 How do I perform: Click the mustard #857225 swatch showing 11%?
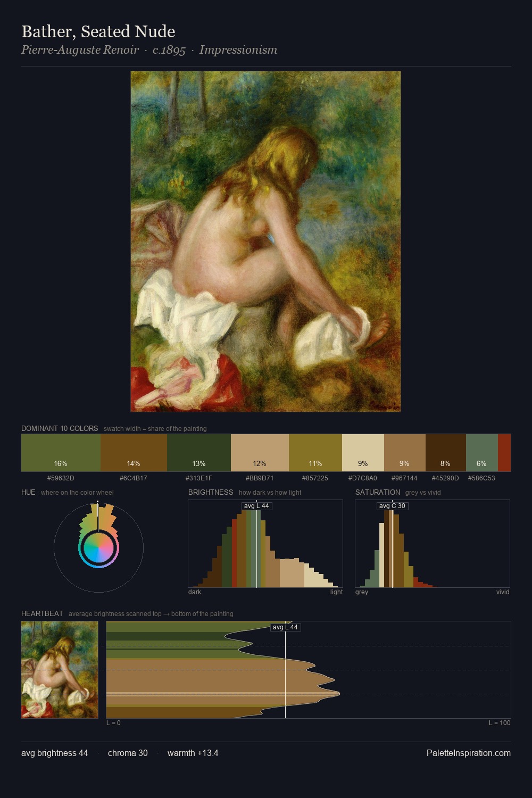coord(315,453)
